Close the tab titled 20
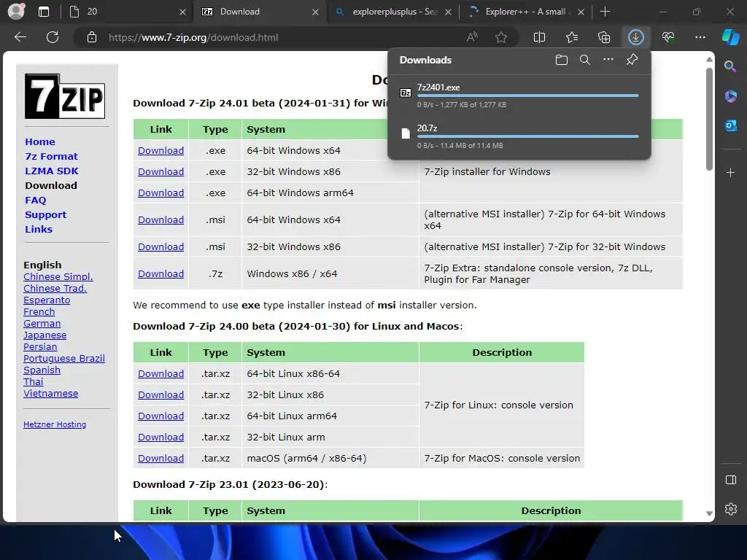 click(x=182, y=12)
